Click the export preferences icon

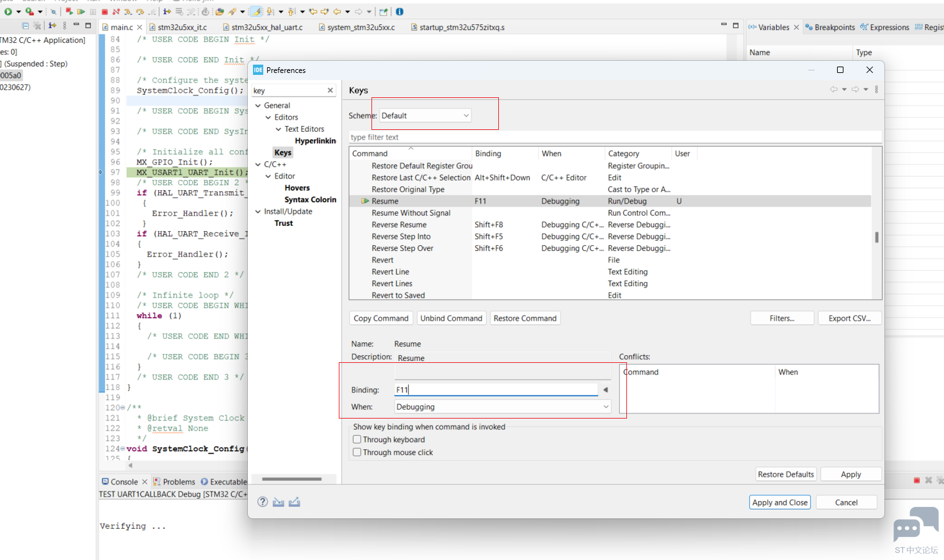pyautogui.click(x=295, y=502)
